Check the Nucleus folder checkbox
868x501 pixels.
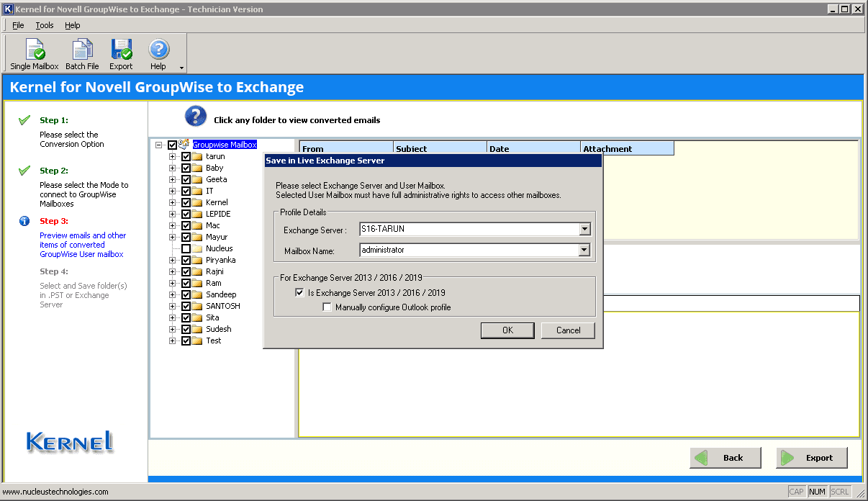click(186, 248)
